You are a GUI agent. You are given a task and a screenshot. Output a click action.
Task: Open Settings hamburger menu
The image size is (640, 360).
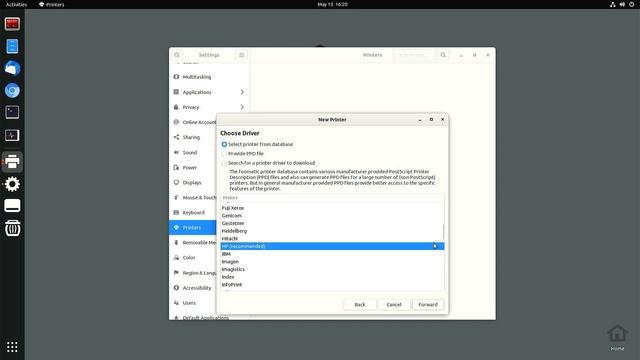pos(242,55)
